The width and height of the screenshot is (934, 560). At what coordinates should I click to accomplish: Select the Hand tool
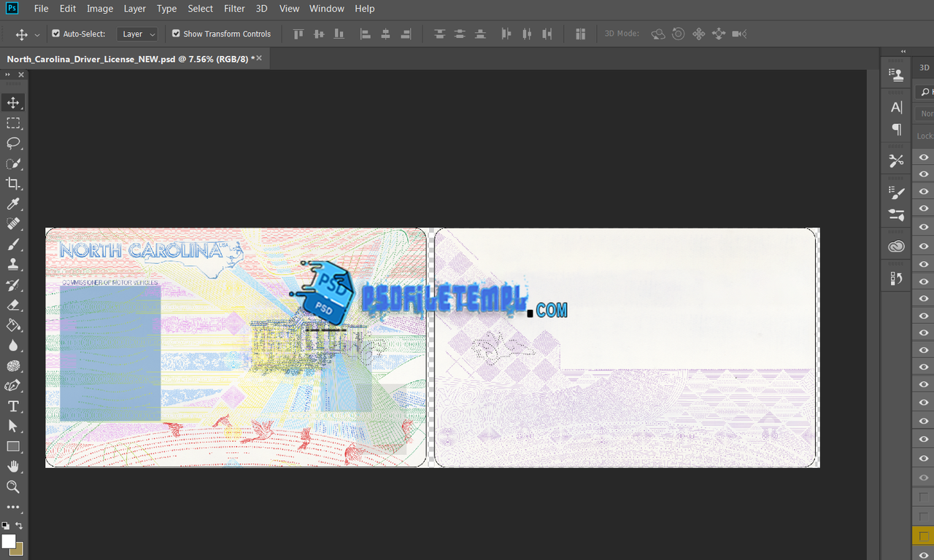click(x=13, y=467)
